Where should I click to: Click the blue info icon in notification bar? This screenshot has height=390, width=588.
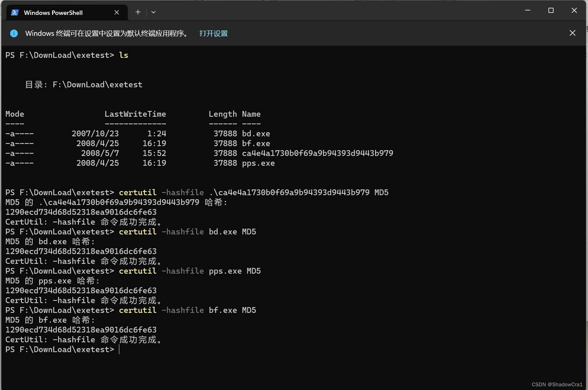[x=14, y=33]
